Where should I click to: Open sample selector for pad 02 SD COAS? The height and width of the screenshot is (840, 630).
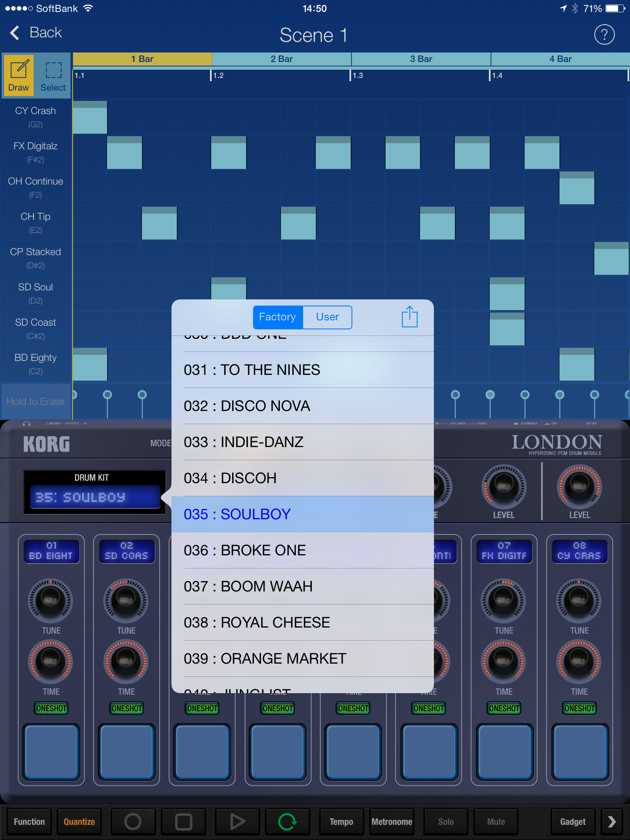click(x=126, y=551)
